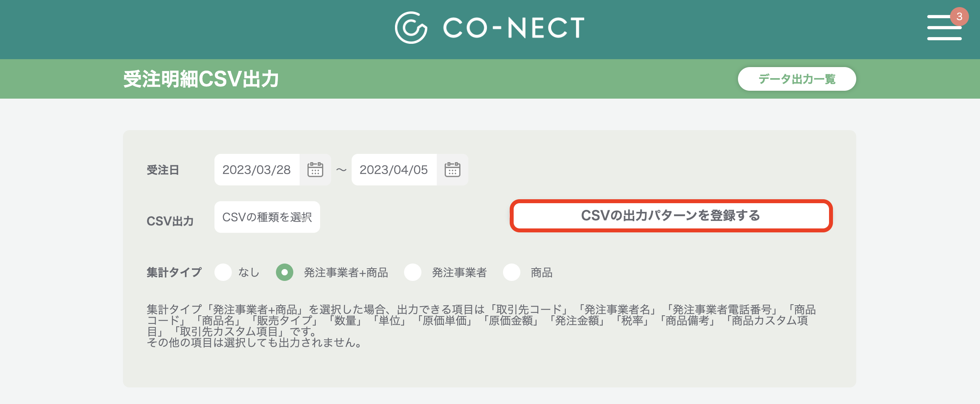Viewport: 980px width, 404px height.
Task: Open calendar picker for start date 2023/03/28
Action: [x=315, y=170]
